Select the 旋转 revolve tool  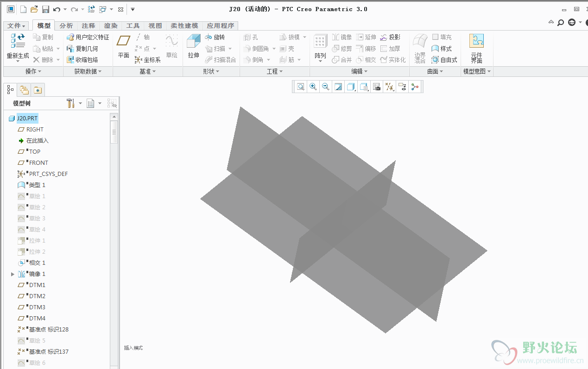click(x=215, y=37)
